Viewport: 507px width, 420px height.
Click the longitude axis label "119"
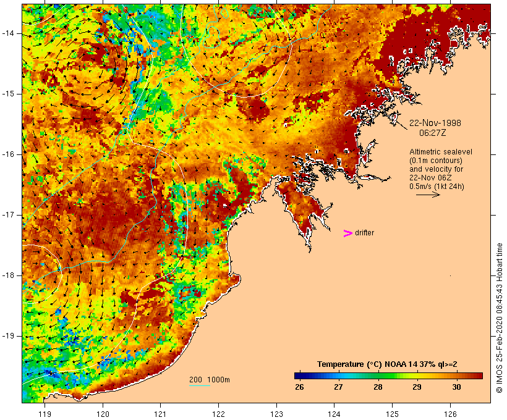click(45, 414)
